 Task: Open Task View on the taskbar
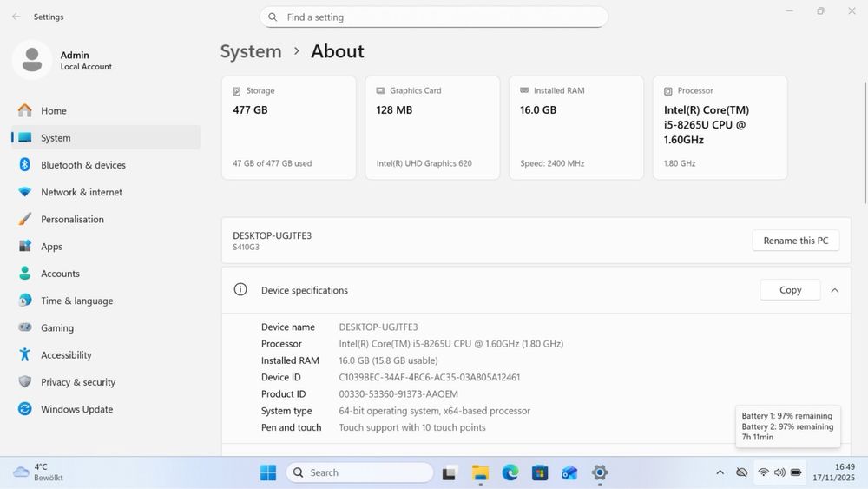coord(449,473)
